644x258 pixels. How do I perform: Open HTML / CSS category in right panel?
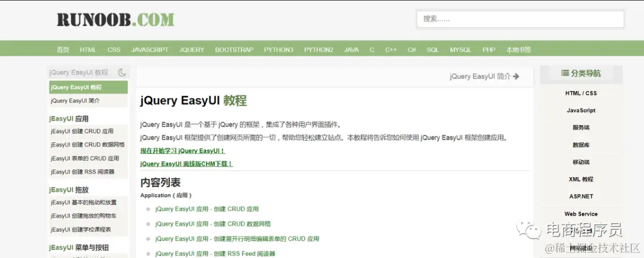pyautogui.click(x=581, y=93)
